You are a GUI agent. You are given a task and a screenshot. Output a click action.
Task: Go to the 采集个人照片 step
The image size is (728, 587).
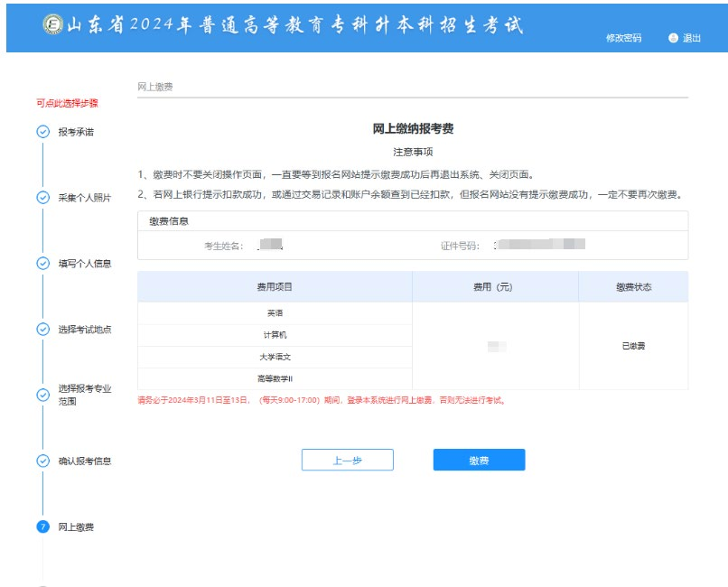click(84, 198)
